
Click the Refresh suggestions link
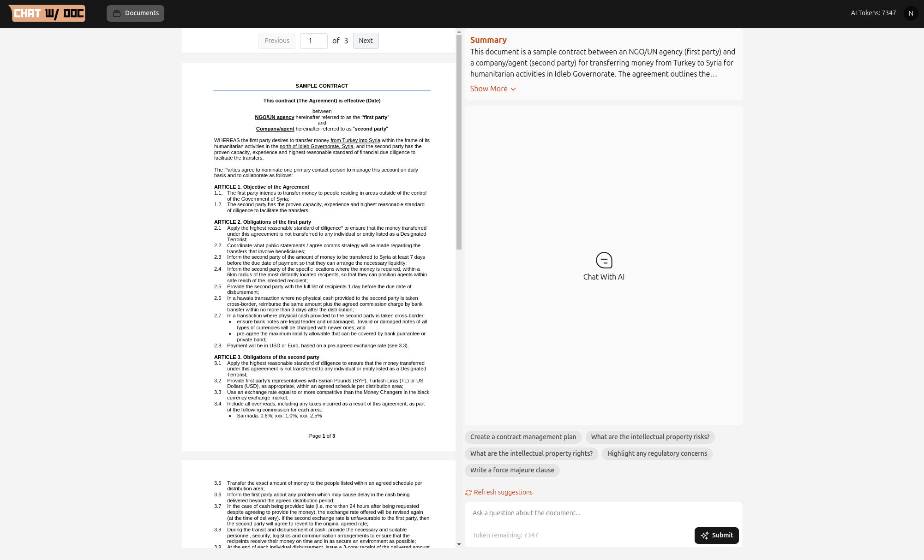click(x=503, y=492)
